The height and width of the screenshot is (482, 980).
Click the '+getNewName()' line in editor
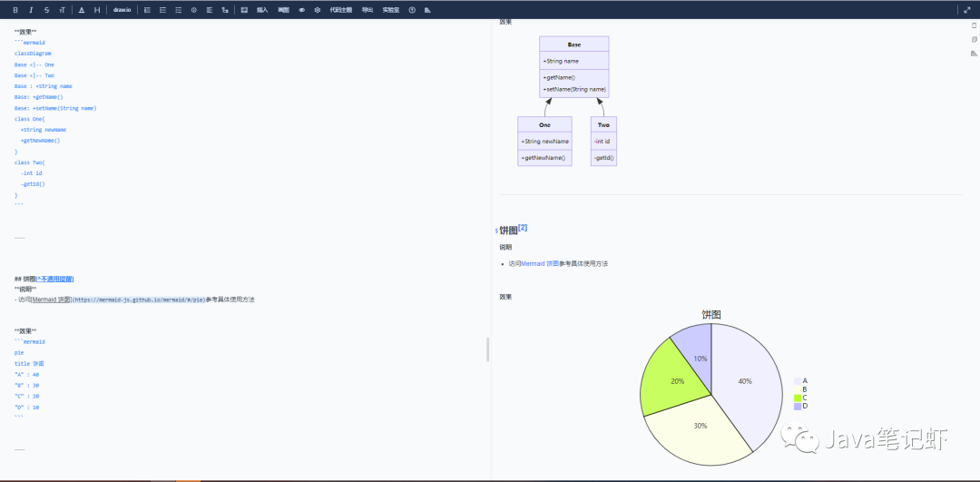(x=41, y=141)
